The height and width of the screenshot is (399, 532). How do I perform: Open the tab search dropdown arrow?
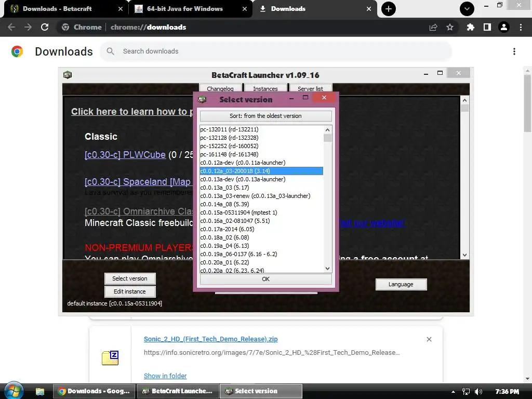click(x=467, y=9)
